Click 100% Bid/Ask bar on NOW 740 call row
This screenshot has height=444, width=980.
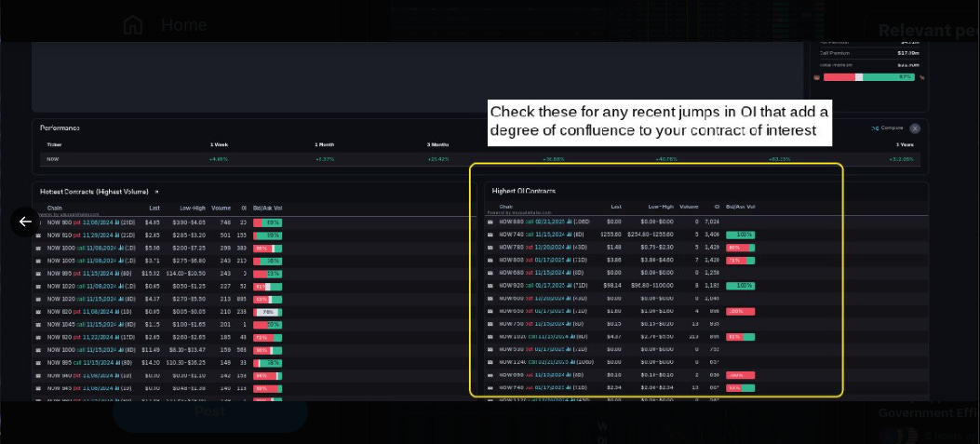coord(740,235)
